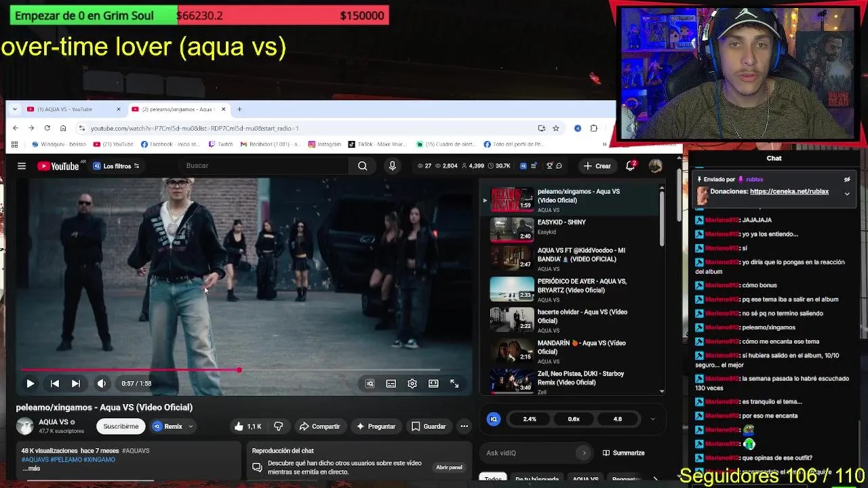This screenshot has width=868, height=488.
Task: Open the Instagram bookmark
Action: click(325, 144)
